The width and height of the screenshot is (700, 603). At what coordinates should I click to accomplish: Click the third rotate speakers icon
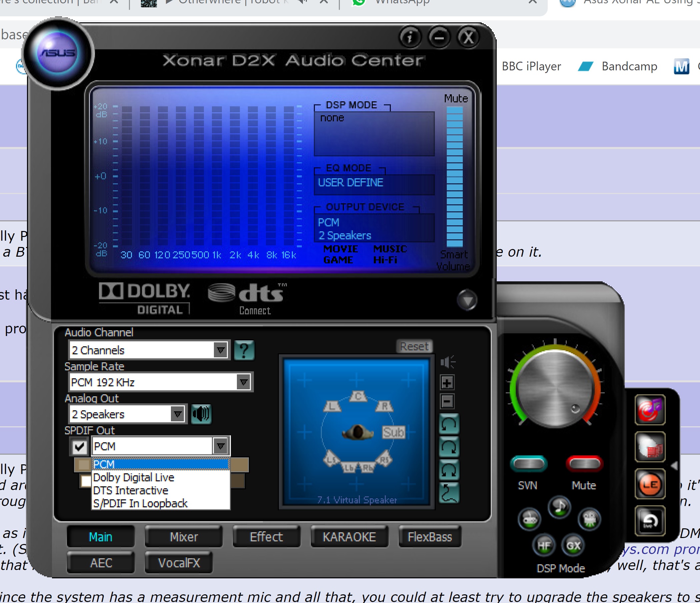(x=449, y=470)
